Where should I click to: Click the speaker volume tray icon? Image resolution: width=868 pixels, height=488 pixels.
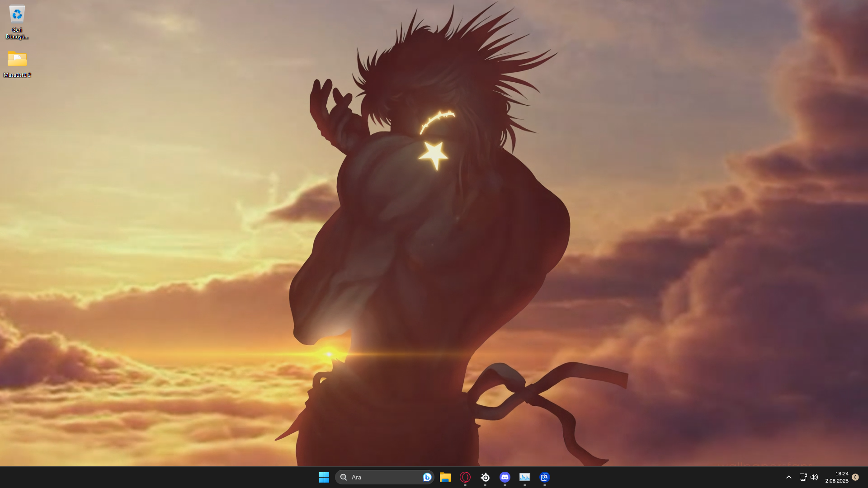(814, 477)
